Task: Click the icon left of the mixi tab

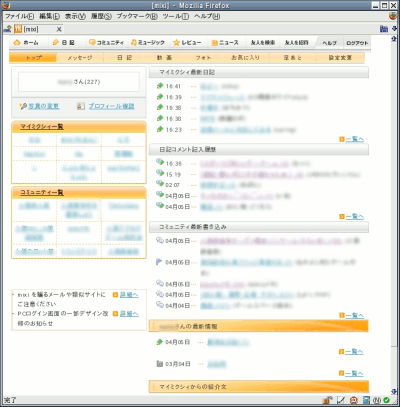Action: click(7, 29)
